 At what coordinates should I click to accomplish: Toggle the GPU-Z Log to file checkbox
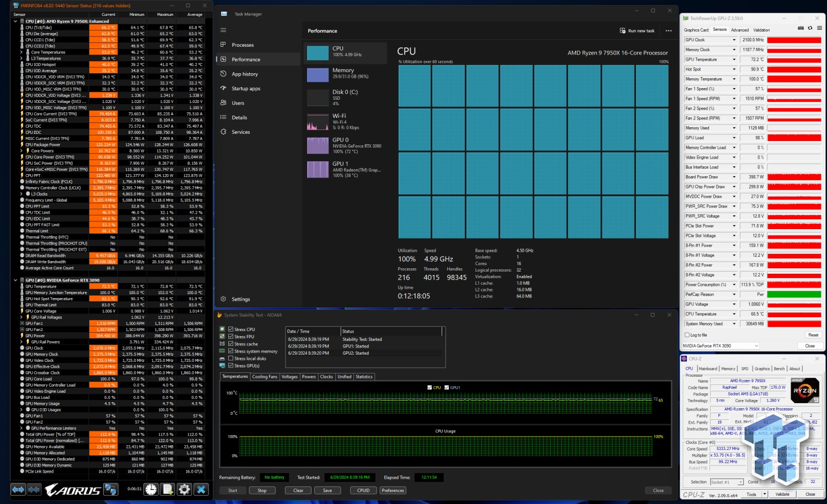point(687,335)
